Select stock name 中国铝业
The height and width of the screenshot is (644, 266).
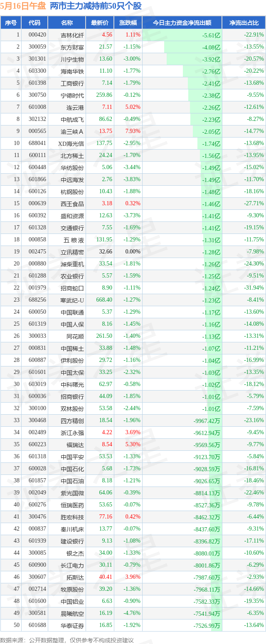tap(72, 601)
